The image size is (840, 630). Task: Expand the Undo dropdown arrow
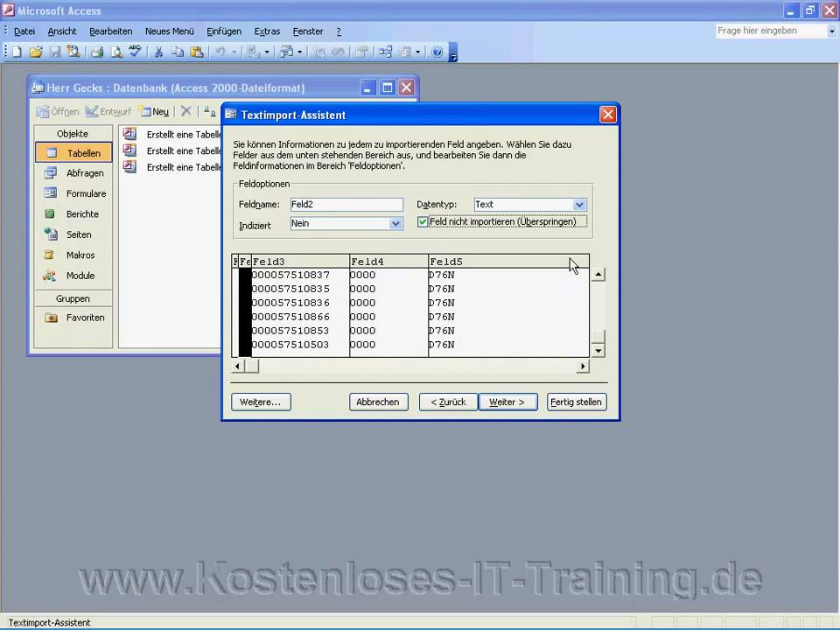234,52
